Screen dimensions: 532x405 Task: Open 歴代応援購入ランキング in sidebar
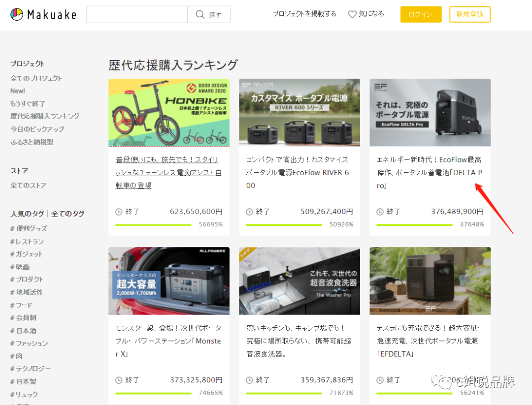[45, 116]
